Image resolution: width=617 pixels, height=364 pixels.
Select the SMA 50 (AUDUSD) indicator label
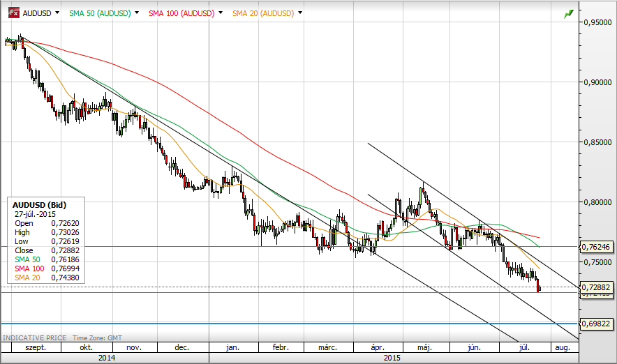click(x=101, y=13)
